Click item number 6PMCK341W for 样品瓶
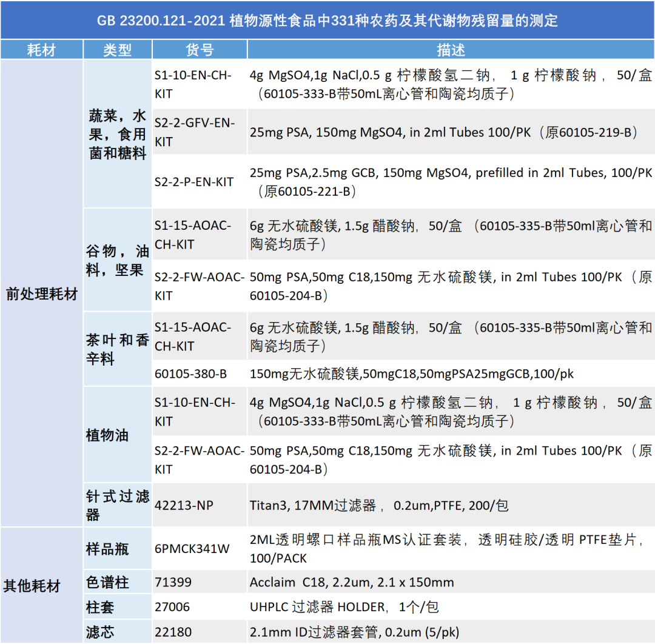 192,549
